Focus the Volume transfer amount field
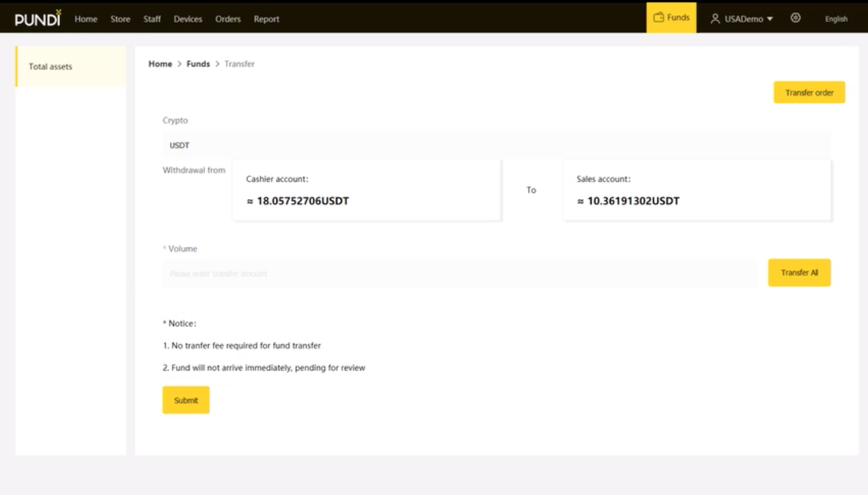Image resolution: width=868 pixels, height=495 pixels. 460,274
